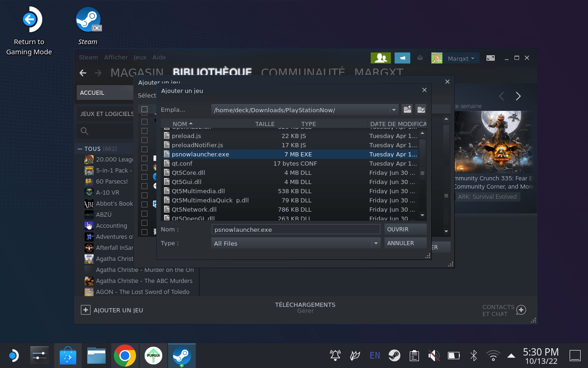Open the location path dropdown arrow

[x=393, y=110]
